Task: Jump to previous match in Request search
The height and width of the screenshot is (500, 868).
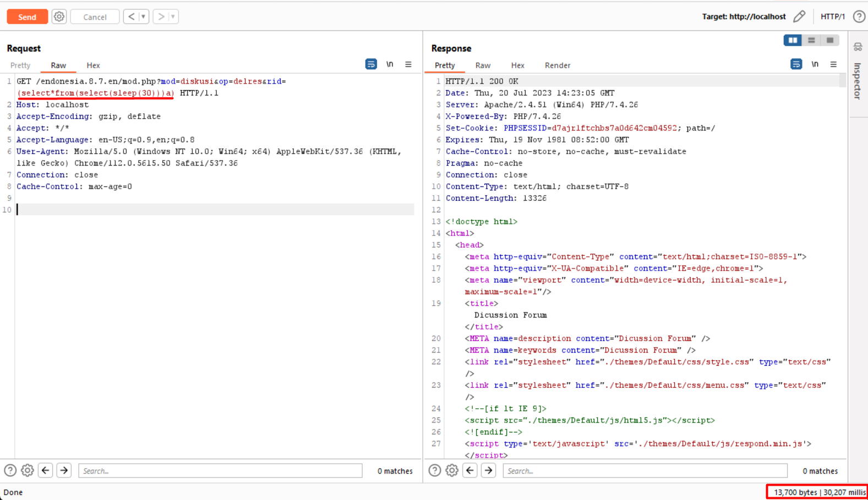Action: [46, 470]
